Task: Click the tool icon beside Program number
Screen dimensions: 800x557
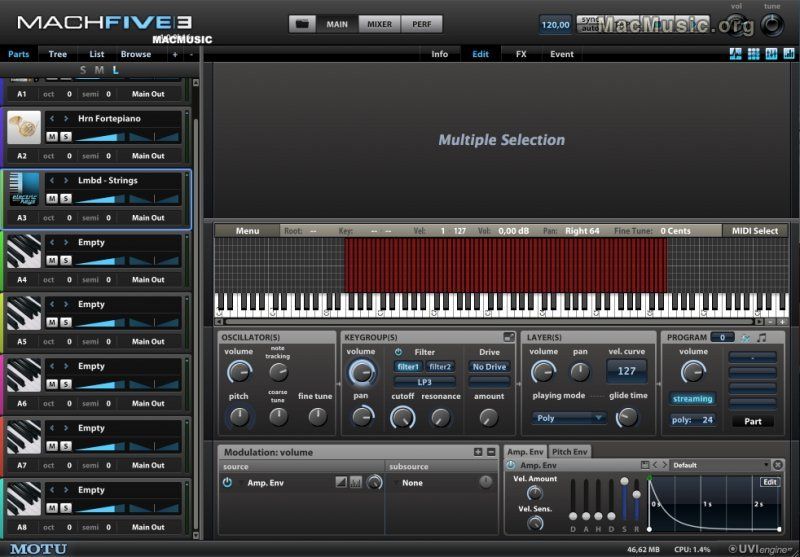Action: [745, 338]
